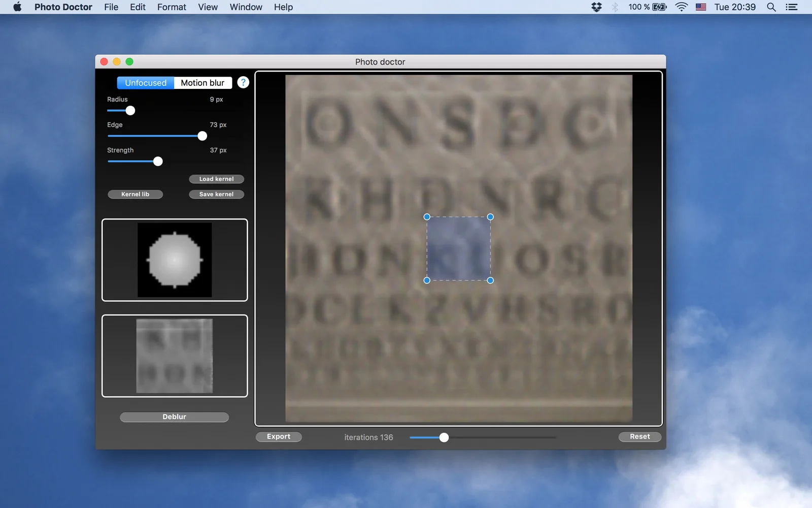Open the Help menu
This screenshot has height=508, width=812.
[284, 7]
